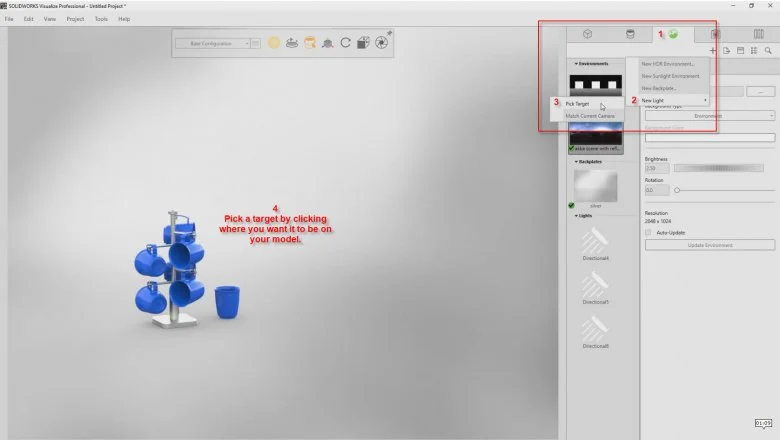Viewport: 780px width, 440px height.
Task: Open the Tools menu
Action: [x=101, y=19]
